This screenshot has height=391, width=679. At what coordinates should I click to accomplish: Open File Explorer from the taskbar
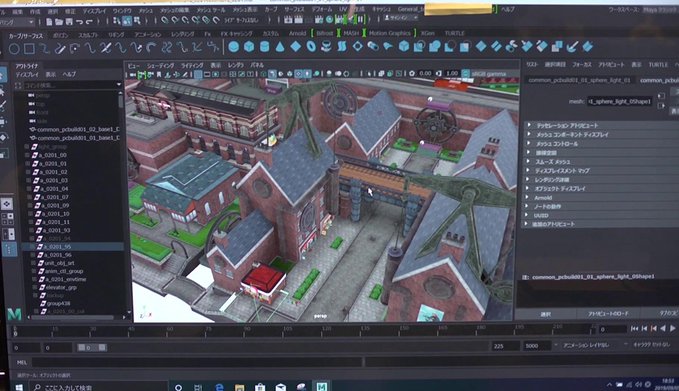point(239,387)
